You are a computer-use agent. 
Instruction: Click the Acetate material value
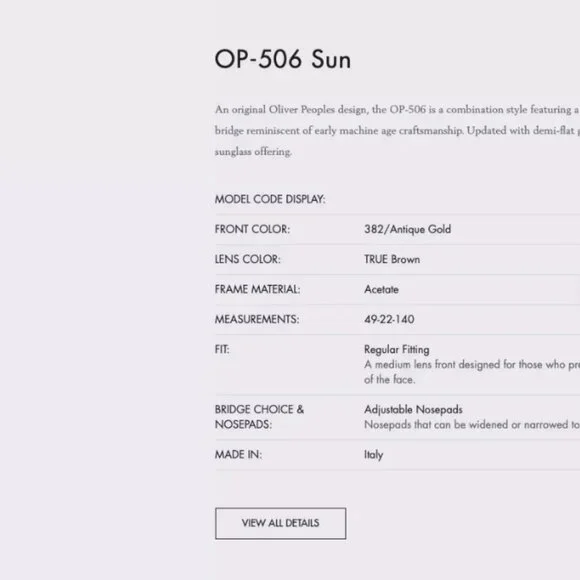click(x=381, y=289)
